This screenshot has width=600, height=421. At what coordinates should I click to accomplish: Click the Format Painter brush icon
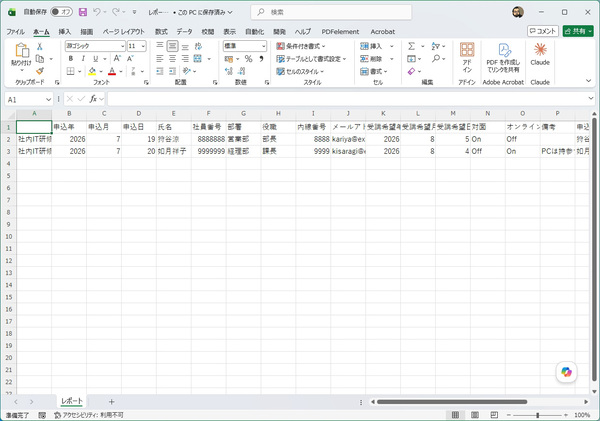40,71
